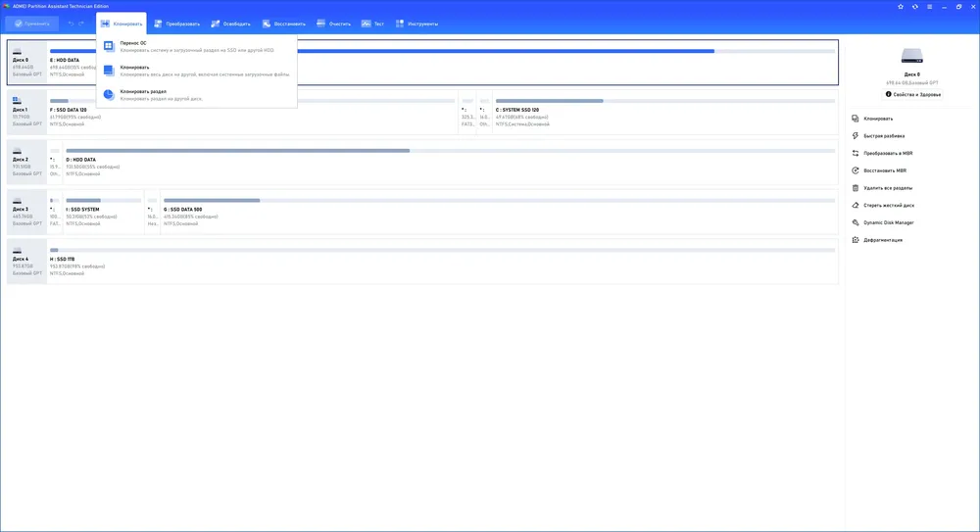This screenshot has width=980, height=532.
Task: Open the Восстановить toolbar menu
Action: tap(284, 24)
